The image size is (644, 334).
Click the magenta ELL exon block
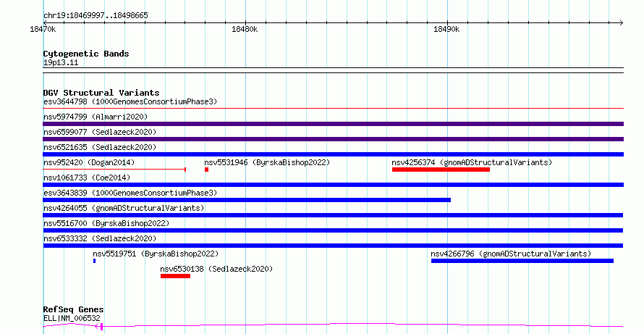tap(101, 327)
